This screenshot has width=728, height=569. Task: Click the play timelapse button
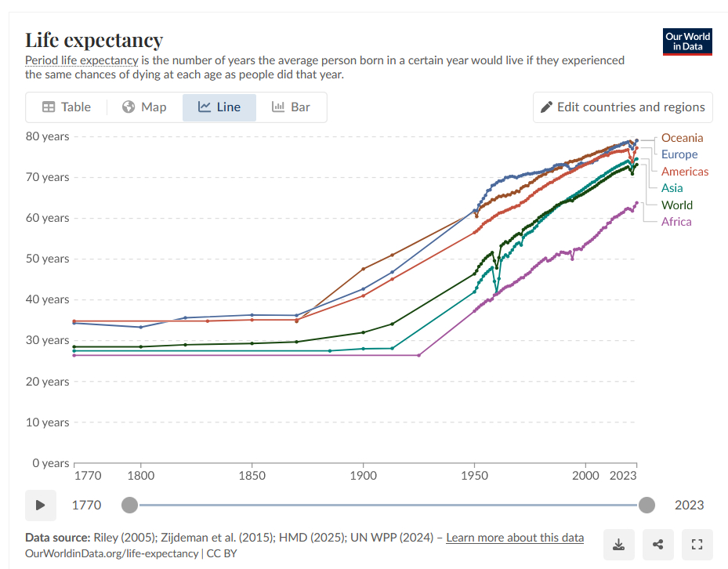click(41, 505)
